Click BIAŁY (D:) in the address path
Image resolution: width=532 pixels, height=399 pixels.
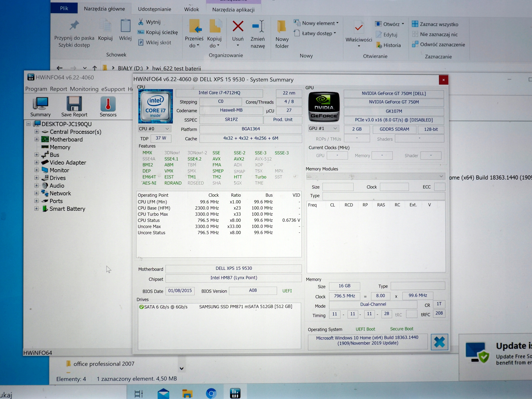[130, 68]
